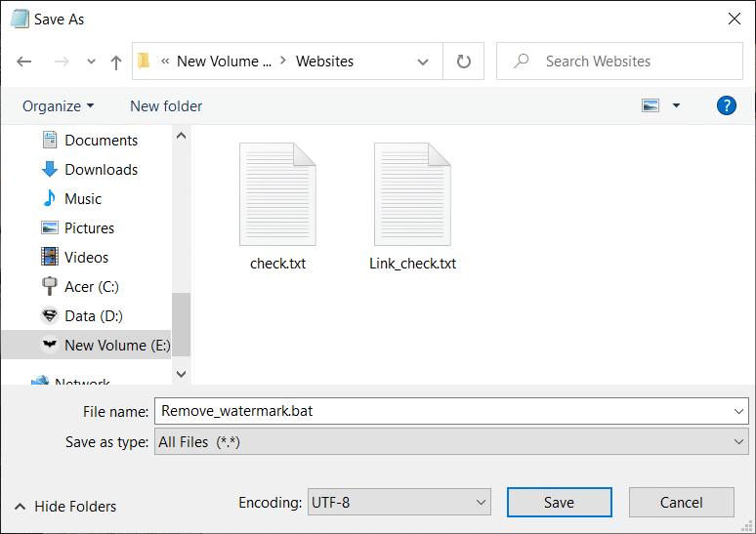Open the Help question mark icon
Image resolution: width=756 pixels, height=534 pixels.
tap(726, 105)
